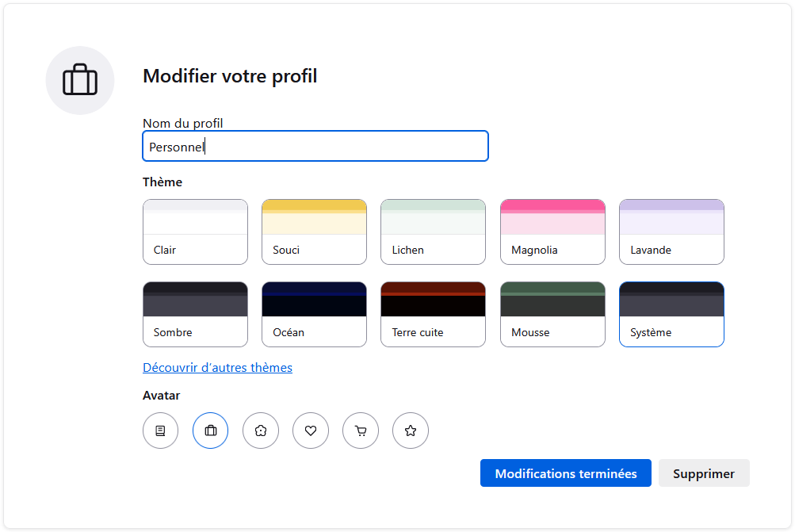This screenshot has height=532, width=795.
Task: Choose the flower avatar icon
Action: 260,431
